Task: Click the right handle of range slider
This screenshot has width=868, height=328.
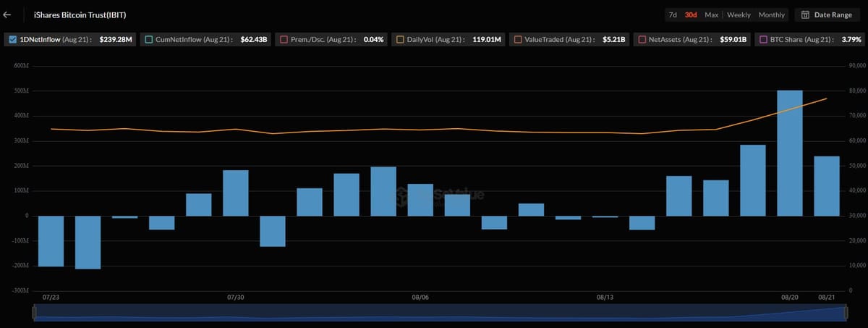Action: 845,312
